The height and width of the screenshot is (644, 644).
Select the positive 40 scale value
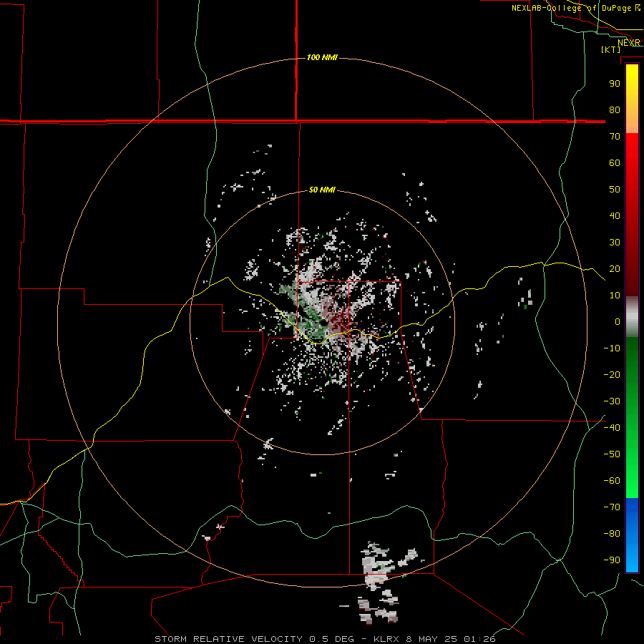point(615,215)
